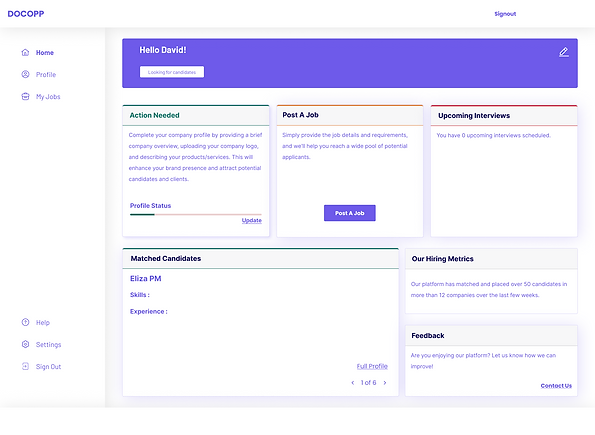
Task: Click the Home icon in the sidebar
Action: 25,52
